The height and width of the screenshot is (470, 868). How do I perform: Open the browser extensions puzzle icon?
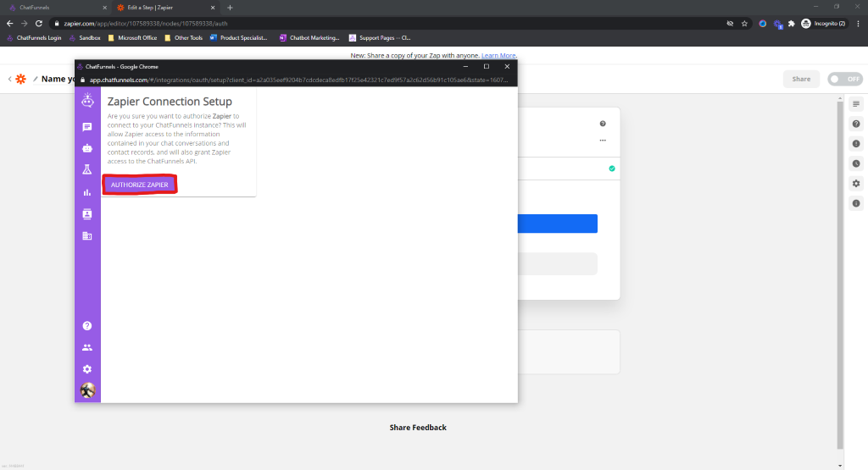click(792, 24)
